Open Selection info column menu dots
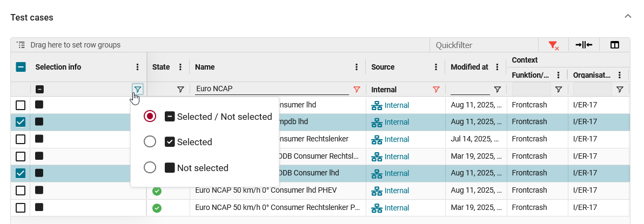The width and height of the screenshot is (644, 224). coord(138,67)
